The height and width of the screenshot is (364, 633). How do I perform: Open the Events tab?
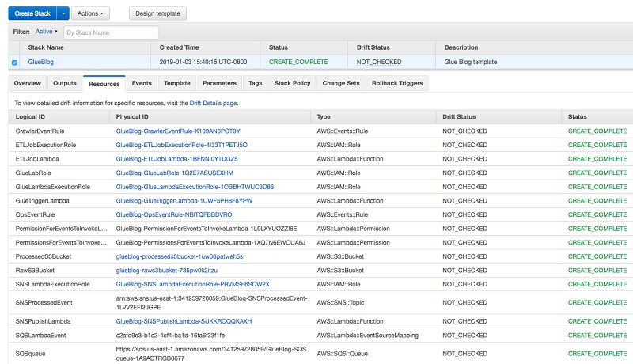click(x=142, y=83)
